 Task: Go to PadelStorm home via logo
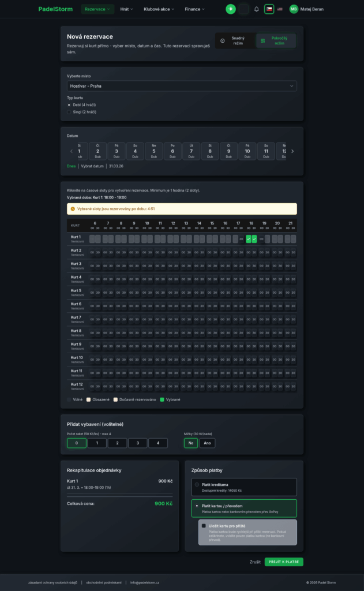(x=55, y=9)
